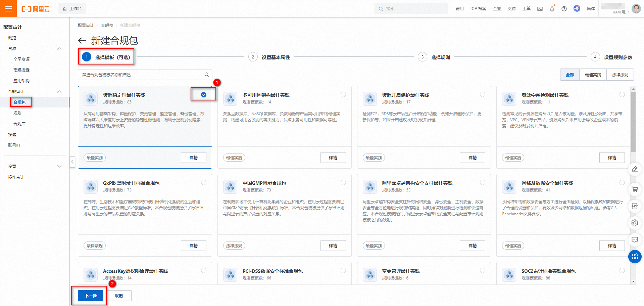The image size is (644, 306).
Task: Open 详情 for 多可用区架构最佳实践
Action: click(x=333, y=158)
